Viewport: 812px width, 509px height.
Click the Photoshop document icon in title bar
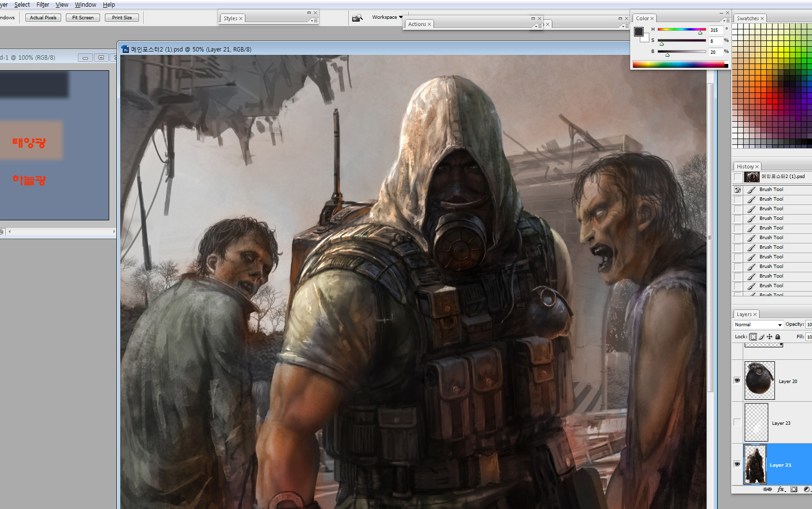125,49
